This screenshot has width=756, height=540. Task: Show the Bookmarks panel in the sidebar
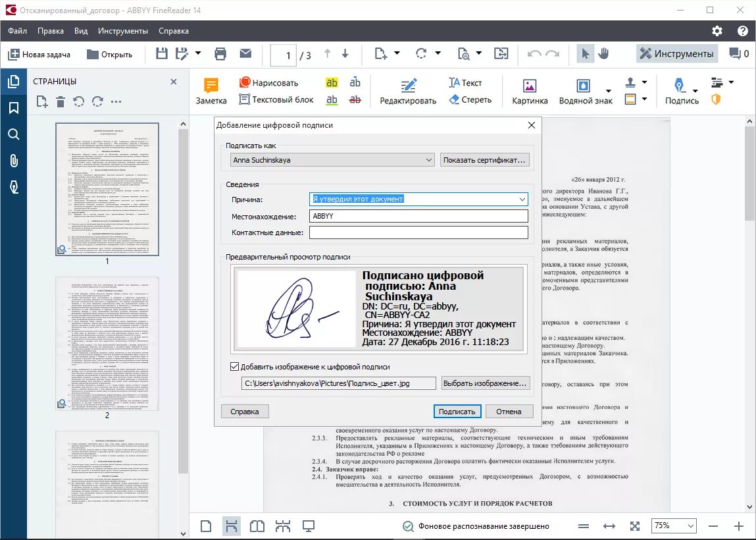(14, 107)
